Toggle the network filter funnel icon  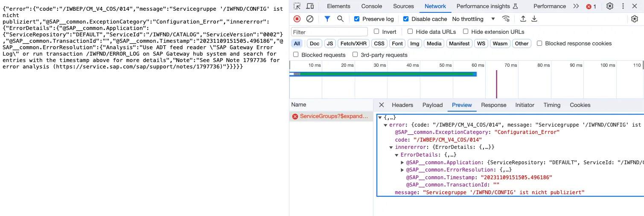click(x=327, y=19)
